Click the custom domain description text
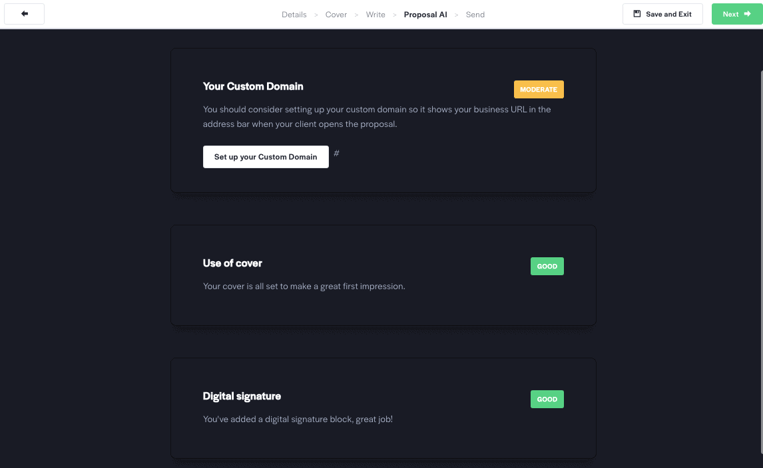The image size is (763, 468). pos(377,117)
